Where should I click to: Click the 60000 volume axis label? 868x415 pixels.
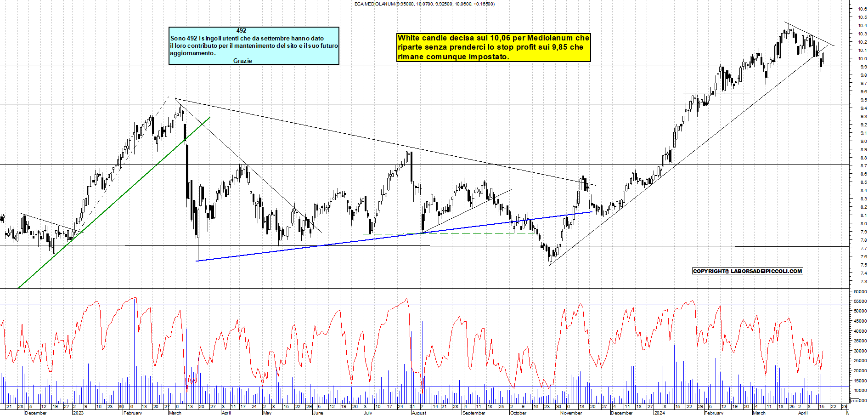pyautogui.click(x=860, y=291)
